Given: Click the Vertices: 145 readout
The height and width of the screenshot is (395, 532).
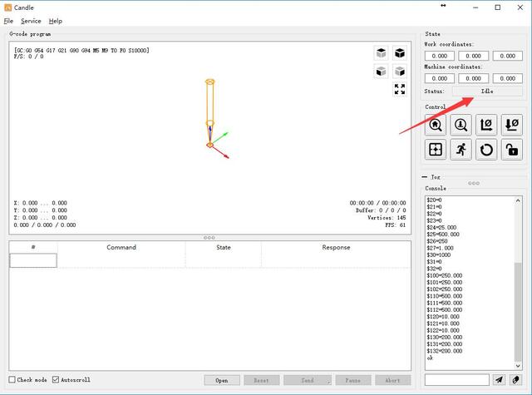Looking at the screenshot, I should pyautogui.click(x=387, y=218).
